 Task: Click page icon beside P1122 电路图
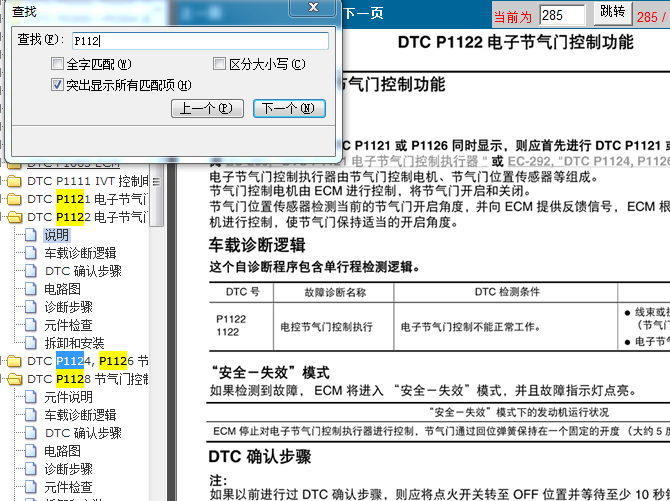(31, 289)
